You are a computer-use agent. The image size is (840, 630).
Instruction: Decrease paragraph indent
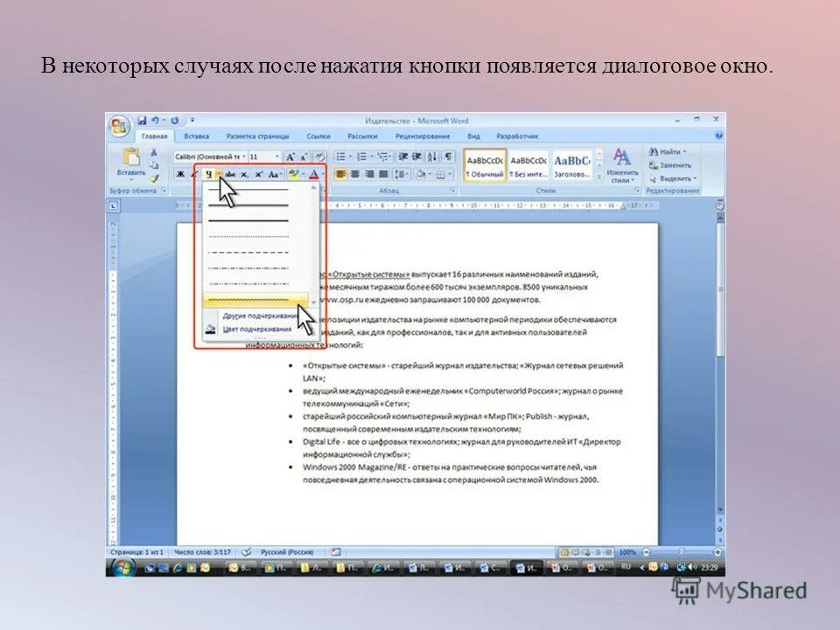(403, 157)
